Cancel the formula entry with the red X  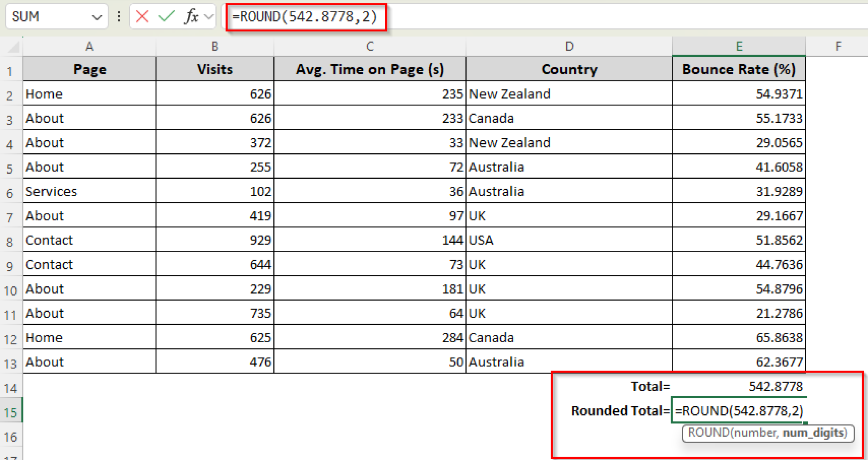click(142, 17)
